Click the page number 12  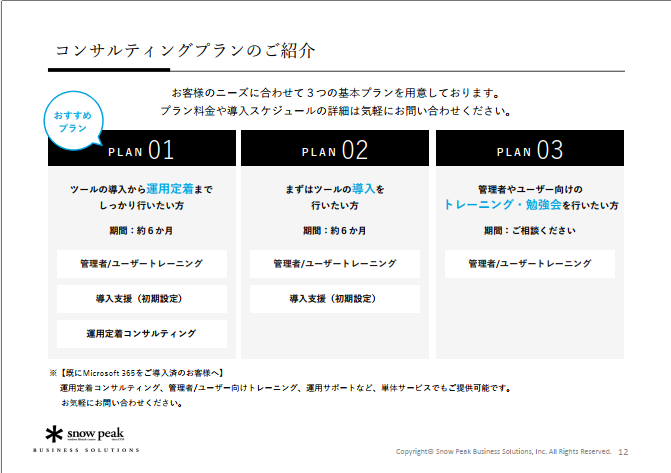pyautogui.click(x=623, y=452)
